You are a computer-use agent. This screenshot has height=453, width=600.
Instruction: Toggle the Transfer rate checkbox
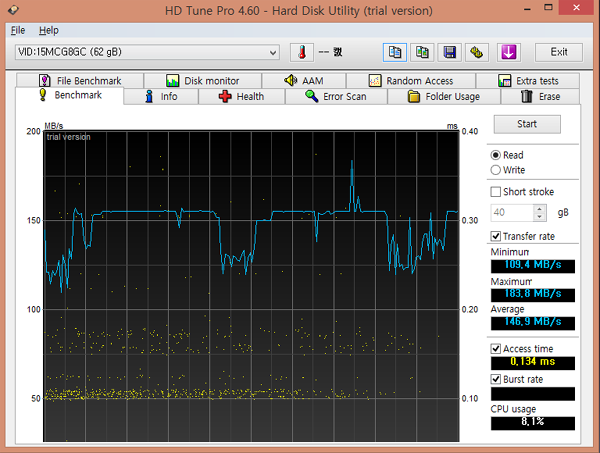pyautogui.click(x=496, y=236)
